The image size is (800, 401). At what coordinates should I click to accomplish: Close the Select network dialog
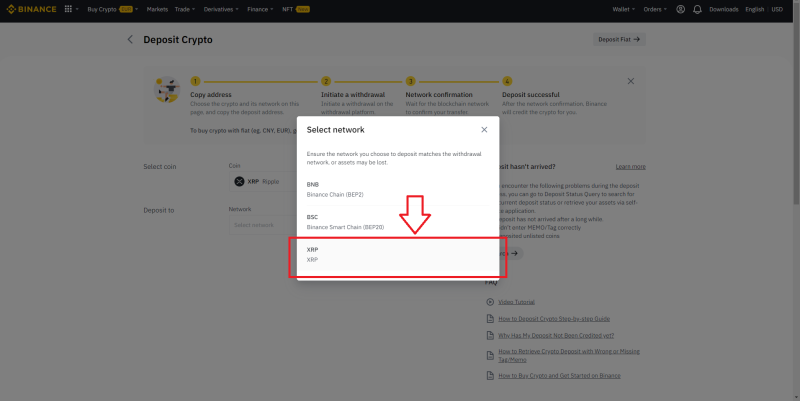[x=484, y=130]
